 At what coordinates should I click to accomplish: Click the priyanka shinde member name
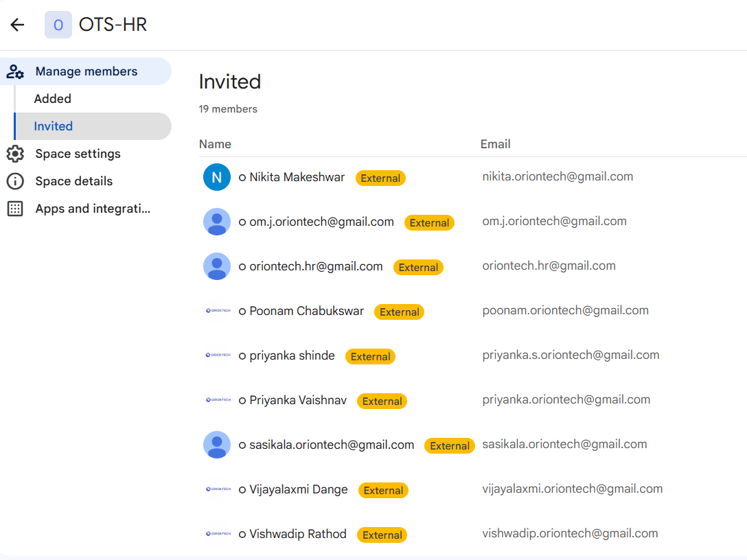[x=292, y=355]
